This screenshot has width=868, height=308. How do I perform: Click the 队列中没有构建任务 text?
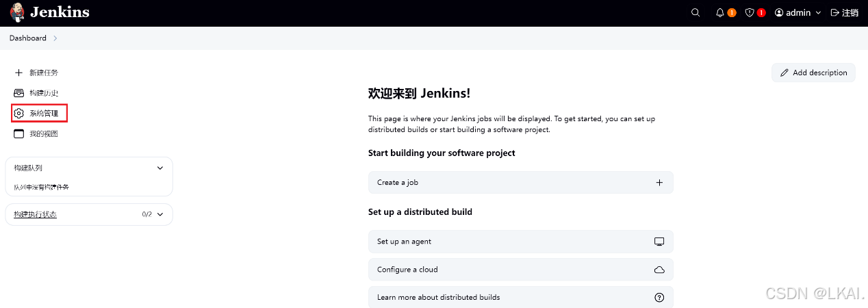(x=41, y=187)
